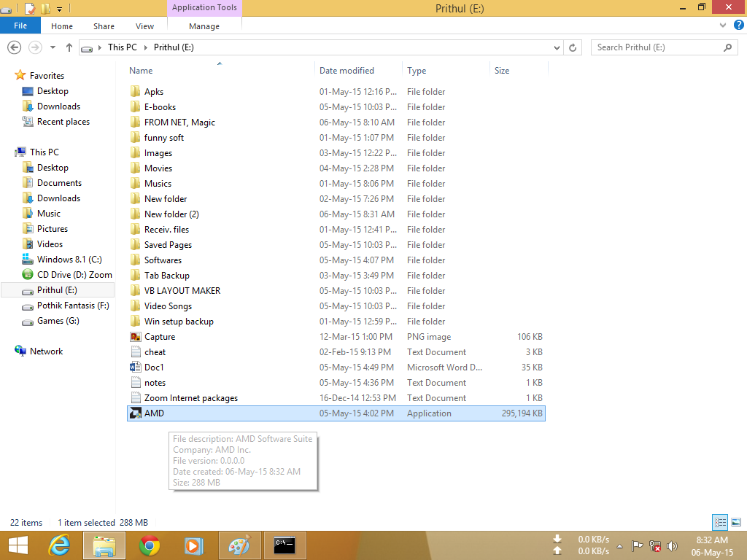Select the Games (G:) drive
747x560 pixels.
pos(58,321)
